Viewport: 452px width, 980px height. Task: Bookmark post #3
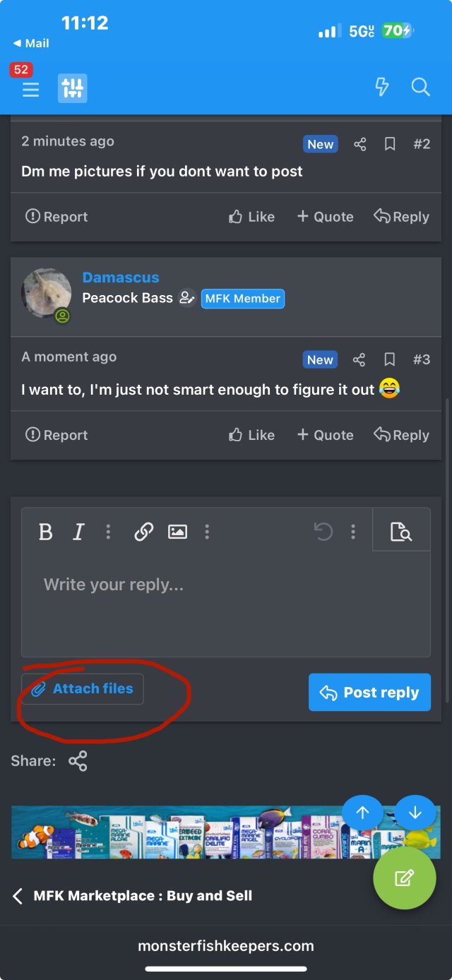[390, 360]
